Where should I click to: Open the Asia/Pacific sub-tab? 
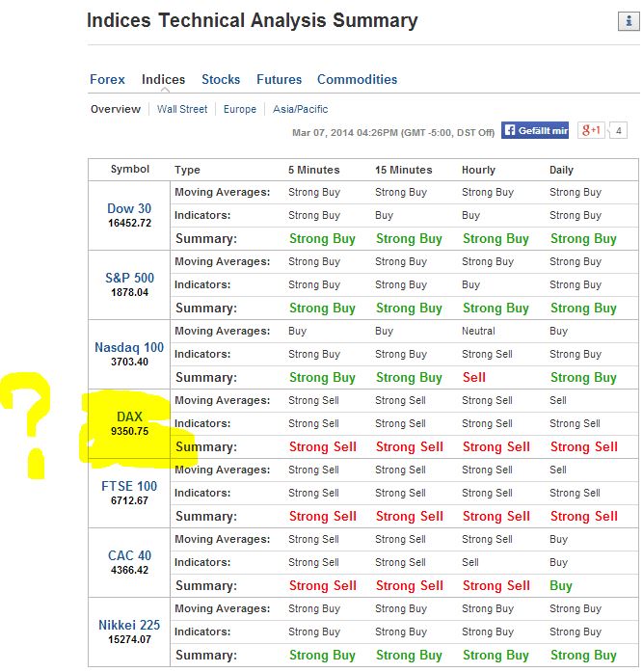pyautogui.click(x=301, y=109)
